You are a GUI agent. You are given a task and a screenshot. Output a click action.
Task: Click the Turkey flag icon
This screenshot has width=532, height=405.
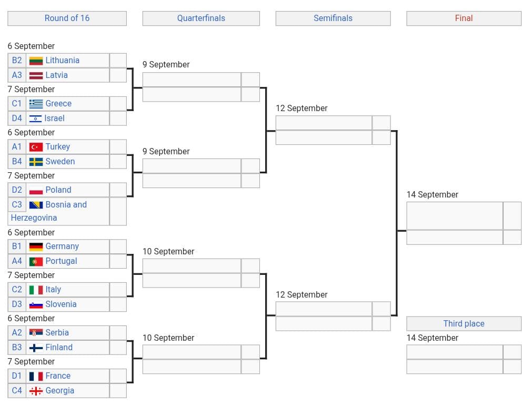(36, 147)
